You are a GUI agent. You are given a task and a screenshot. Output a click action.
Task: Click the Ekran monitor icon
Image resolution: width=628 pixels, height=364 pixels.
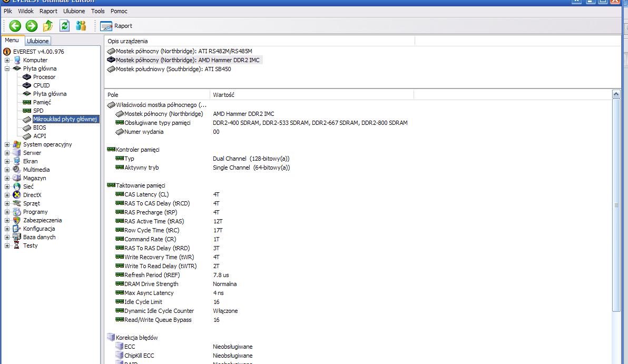click(17, 161)
